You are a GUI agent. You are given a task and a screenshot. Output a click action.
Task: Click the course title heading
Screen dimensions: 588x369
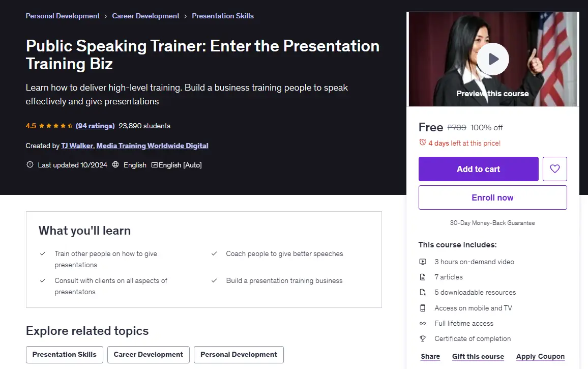202,55
